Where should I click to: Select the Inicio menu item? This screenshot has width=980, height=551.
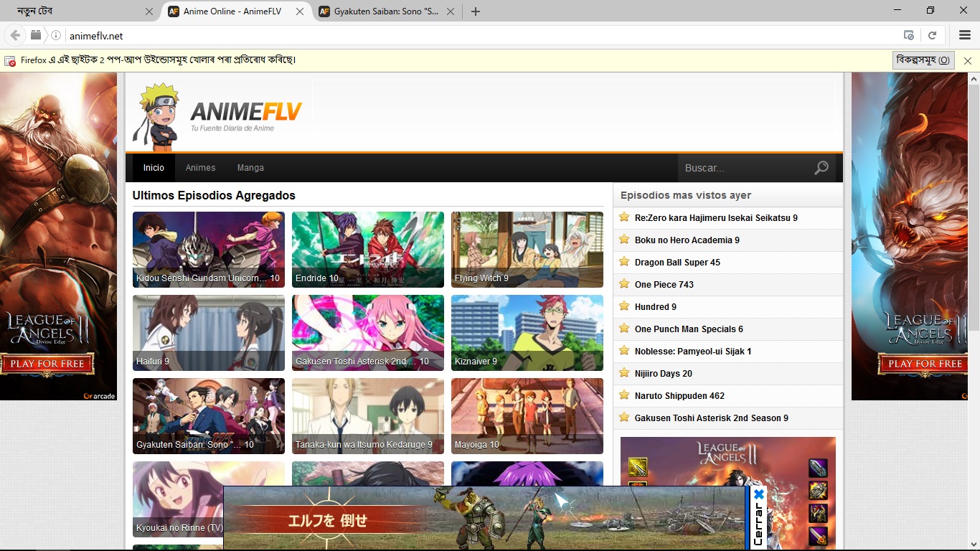pyautogui.click(x=154, y=168)
